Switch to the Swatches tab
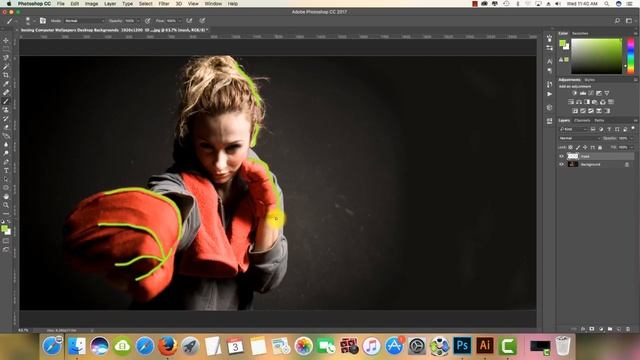This screenshot has height=360, width=640. click(580, 33)
